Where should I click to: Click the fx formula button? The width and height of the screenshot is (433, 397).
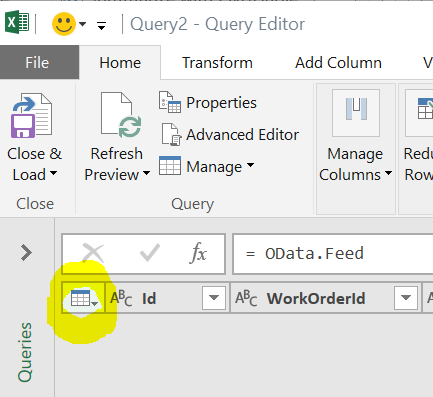[x=199, y=253]
